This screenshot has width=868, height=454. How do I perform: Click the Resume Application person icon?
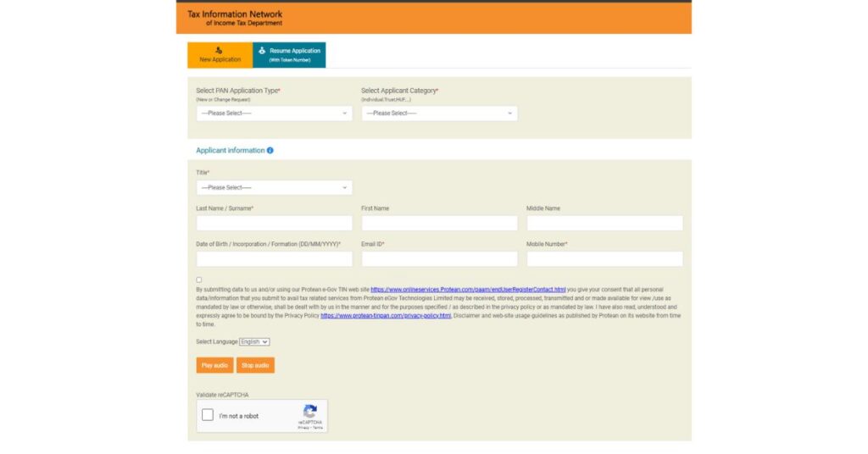[262, 51]
